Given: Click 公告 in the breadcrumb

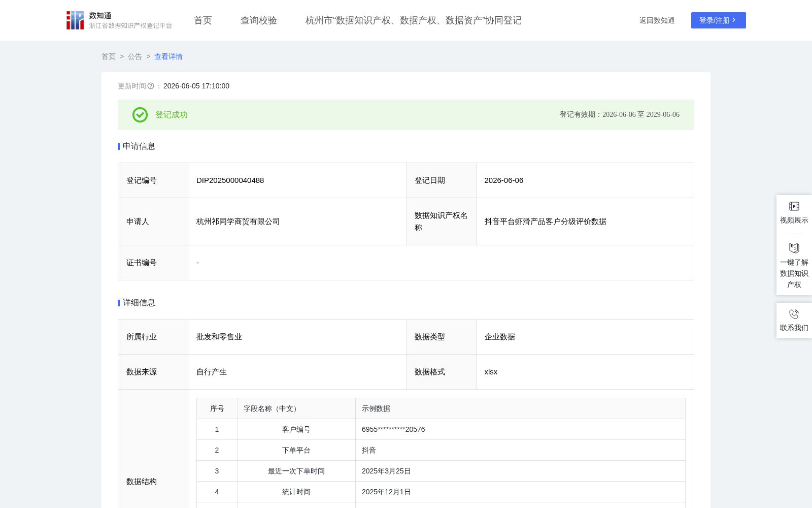Looking at the screenshot, I should pos(135,56).
